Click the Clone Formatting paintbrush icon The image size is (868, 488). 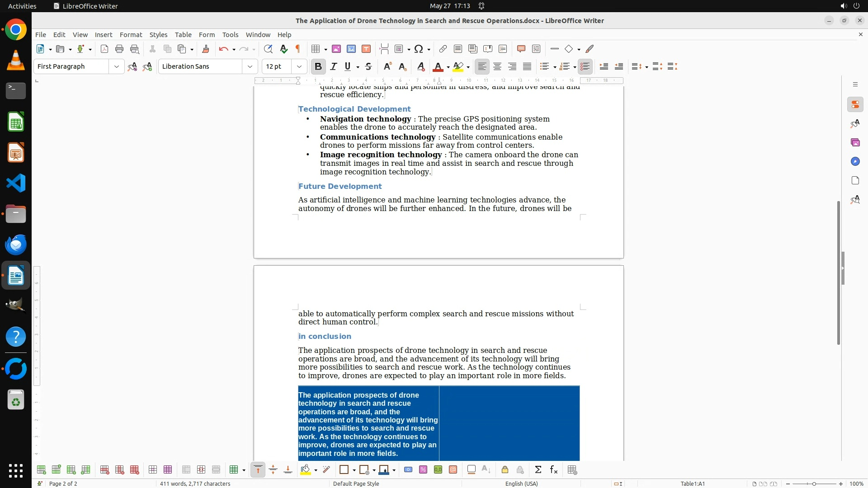point(206,49)
